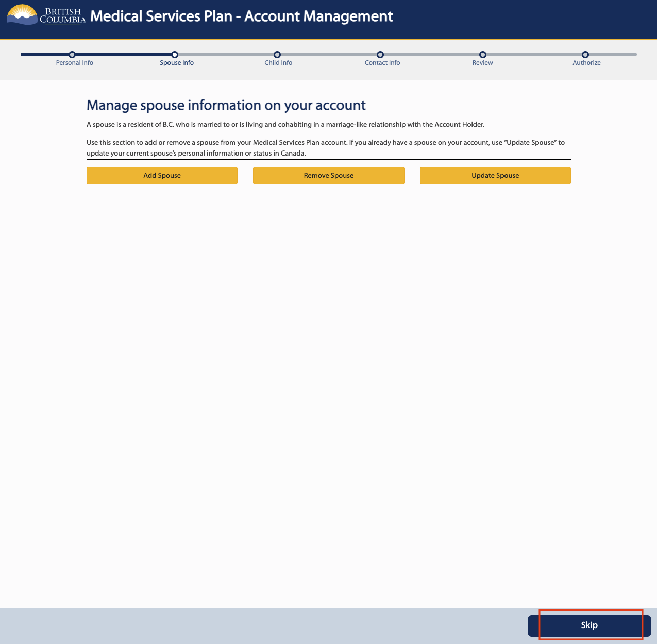Click the Medical Services Plan header title

point(241,16)
